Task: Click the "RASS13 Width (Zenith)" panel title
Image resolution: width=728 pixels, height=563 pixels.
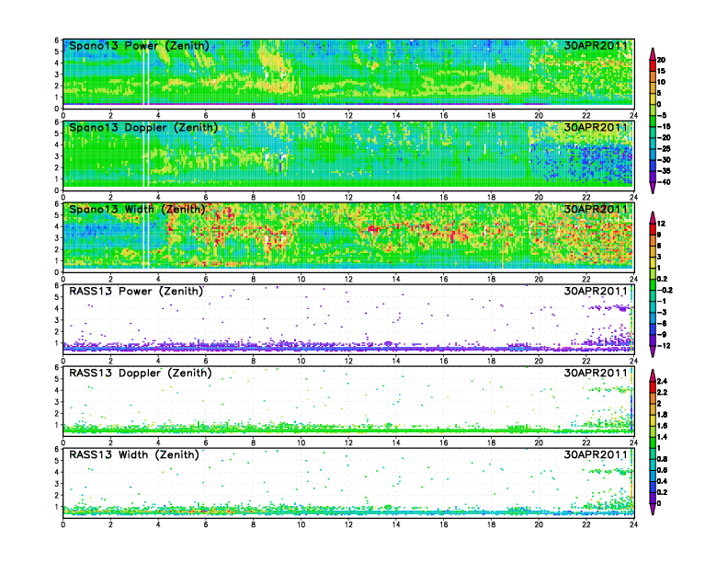Action: pos(134,454)
